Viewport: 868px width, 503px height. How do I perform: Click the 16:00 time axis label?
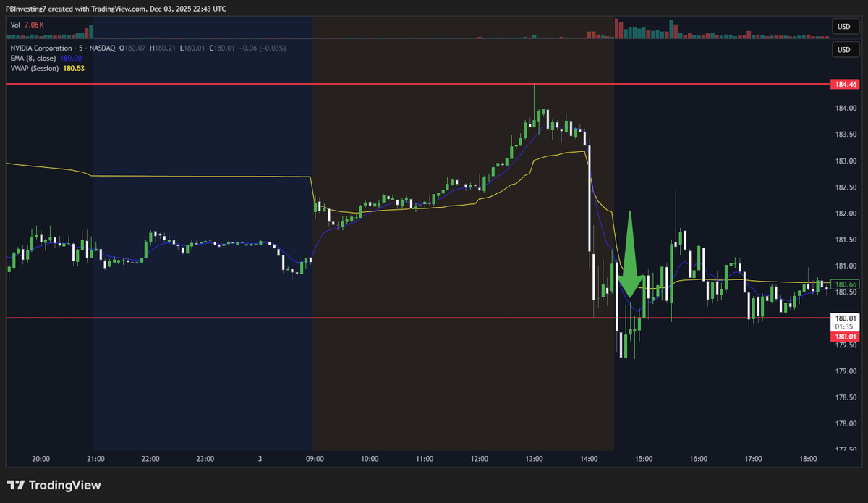tap(699, 459)
